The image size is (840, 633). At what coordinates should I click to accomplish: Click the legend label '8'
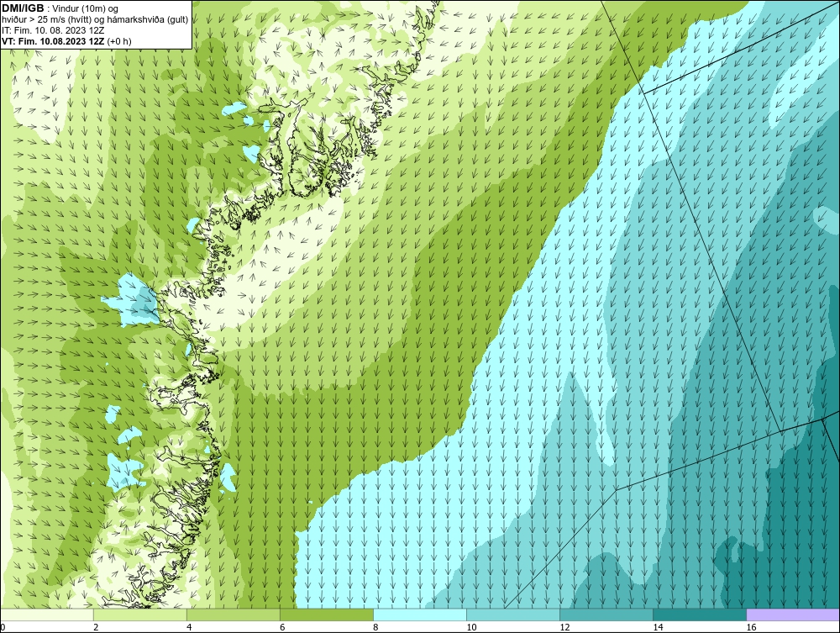click(375, 627)
